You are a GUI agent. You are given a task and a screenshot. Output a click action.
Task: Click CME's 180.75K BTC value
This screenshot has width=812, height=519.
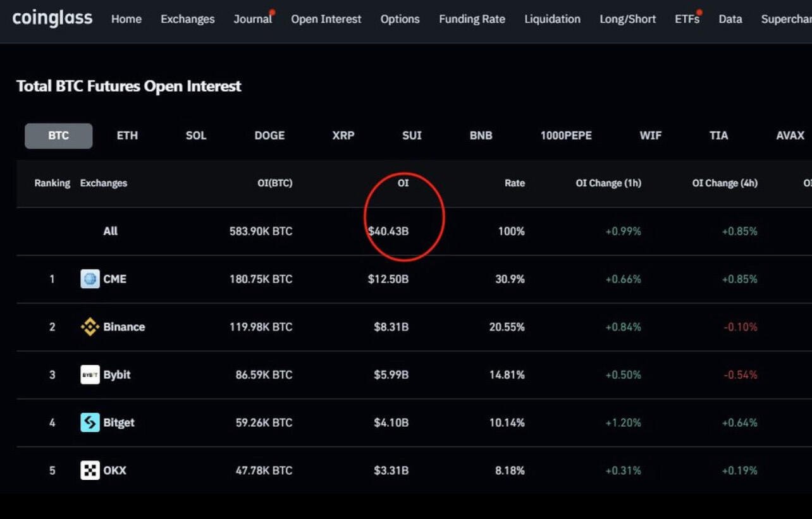261,279
